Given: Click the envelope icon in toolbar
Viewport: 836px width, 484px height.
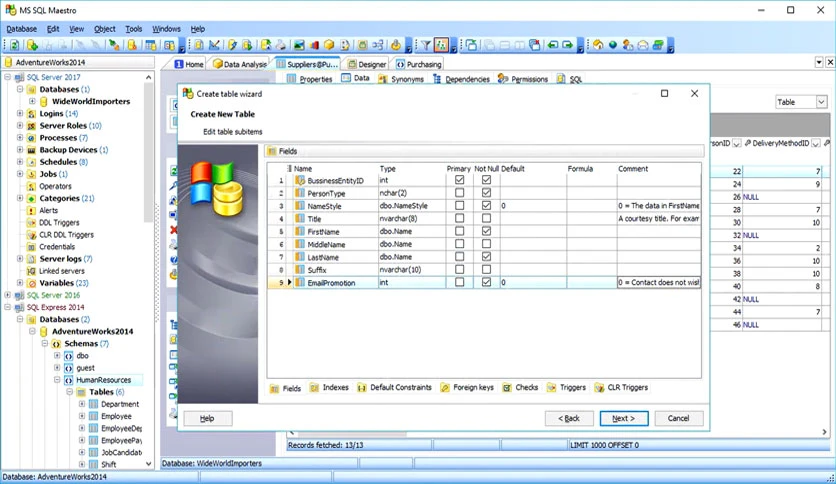Looking at the screenshot, I should [x=643, y=45].
